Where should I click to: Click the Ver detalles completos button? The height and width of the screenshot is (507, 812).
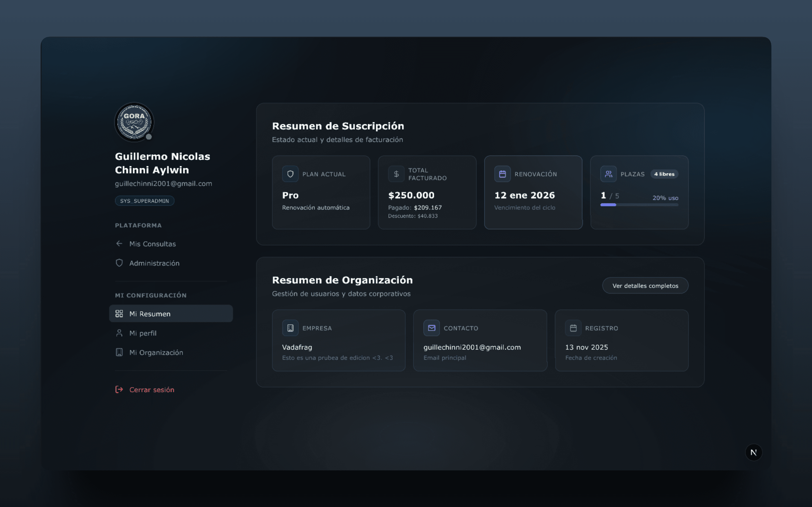645,285
